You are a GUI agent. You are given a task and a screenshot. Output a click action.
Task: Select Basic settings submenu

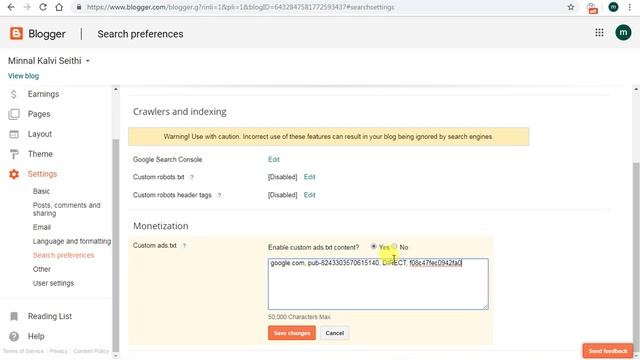pyautogui.click(x=41, y=191)
